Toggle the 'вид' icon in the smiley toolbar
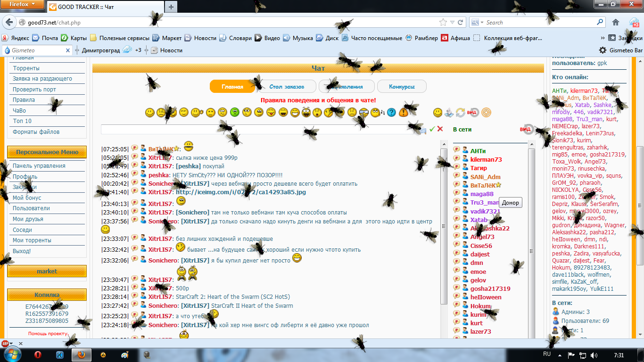This screenshot has height=362, width=644. click(x=473, y=112)
